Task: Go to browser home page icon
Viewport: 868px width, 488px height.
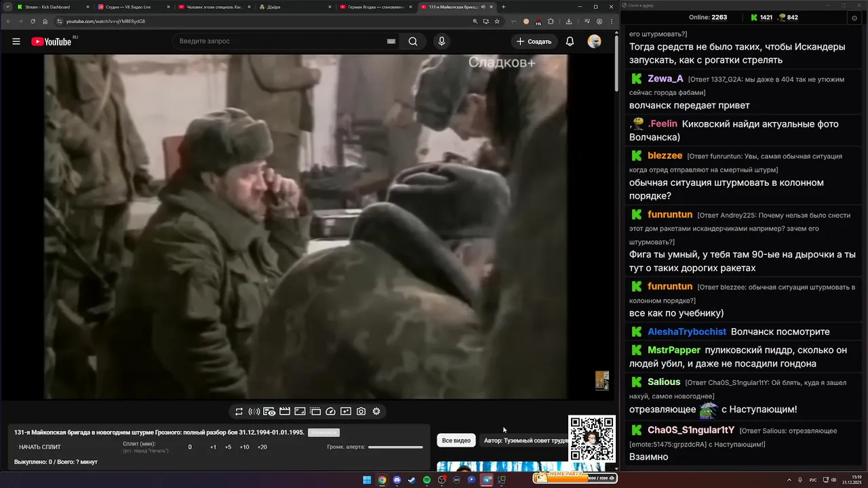Action: point(45,21)
